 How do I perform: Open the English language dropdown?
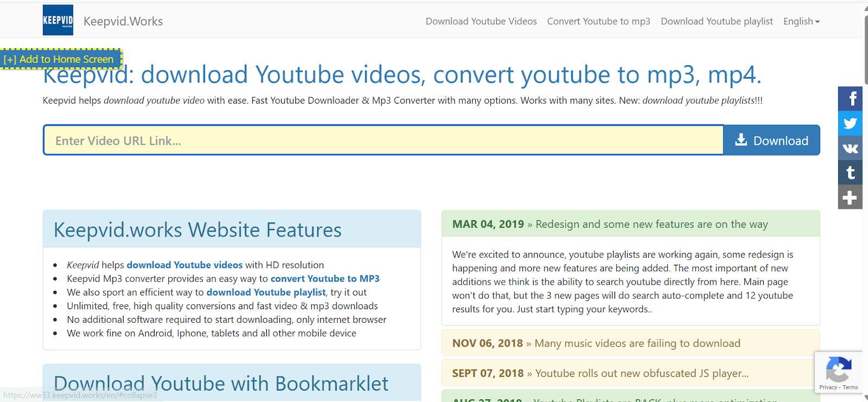801,21
